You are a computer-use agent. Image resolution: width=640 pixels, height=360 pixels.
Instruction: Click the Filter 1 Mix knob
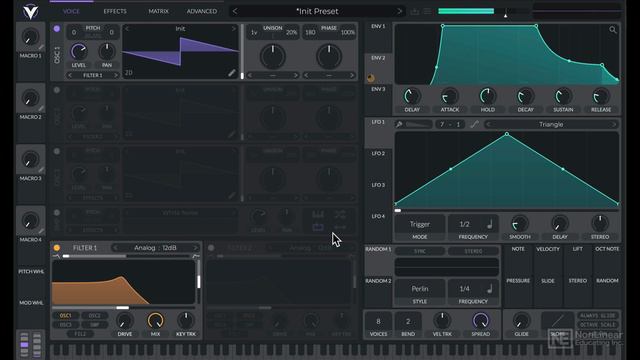pos(155,321)
